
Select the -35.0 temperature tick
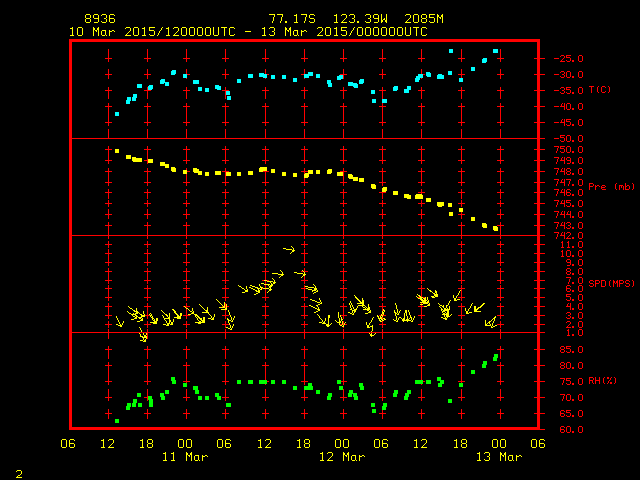(x=569, y=91)
